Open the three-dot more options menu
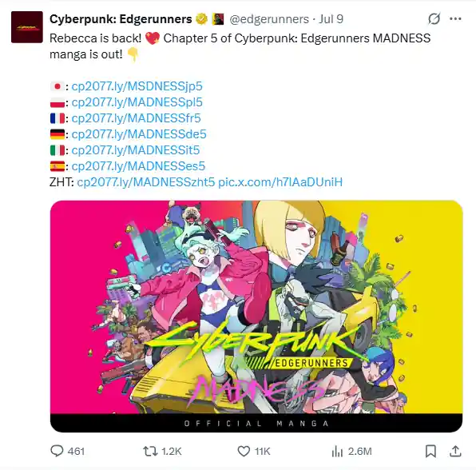The height and width of the screenshot is (470, 476). click(x=455, y=19)
